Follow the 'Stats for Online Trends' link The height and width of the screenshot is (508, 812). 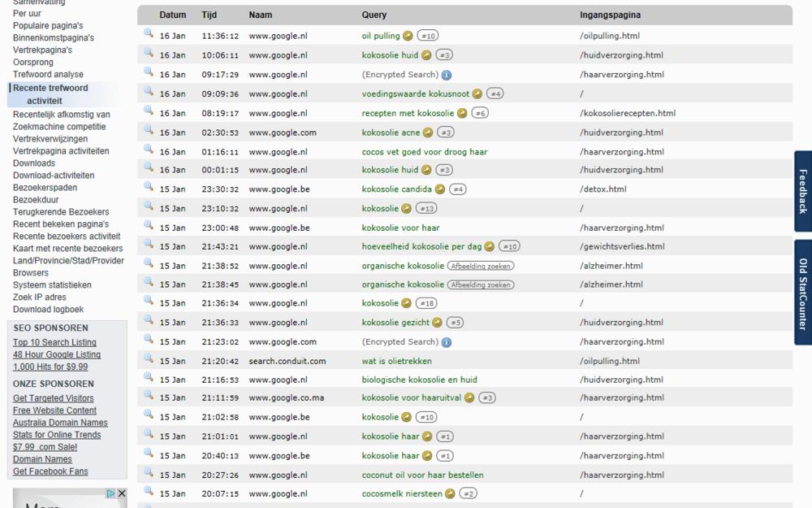pyautogui.click(x=57, y=434)
